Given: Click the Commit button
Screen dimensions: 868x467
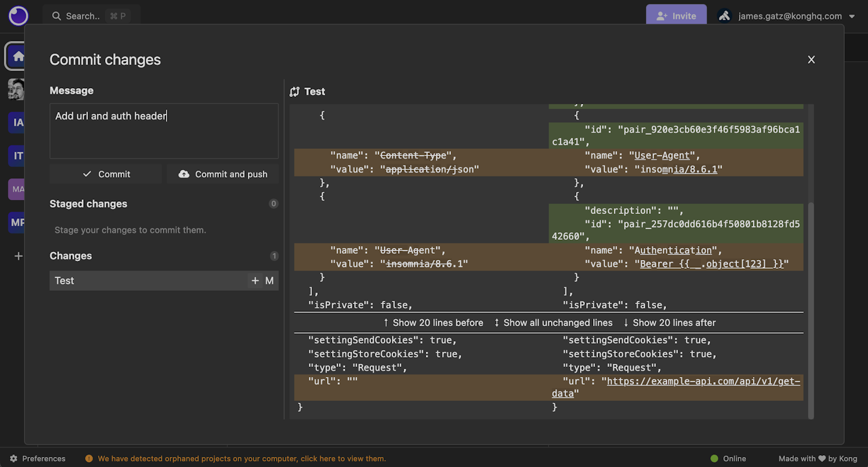Looking at the screenshot, I should tap(105, 174).
